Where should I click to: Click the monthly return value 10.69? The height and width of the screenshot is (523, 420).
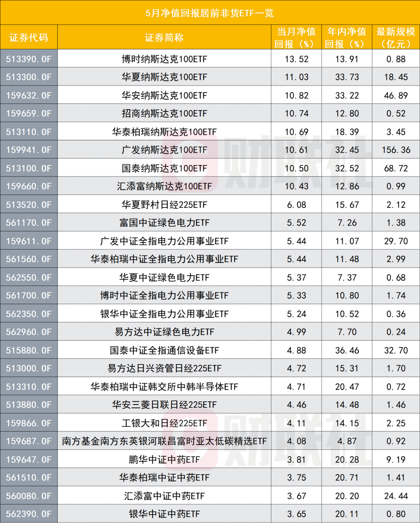point(297,132)
